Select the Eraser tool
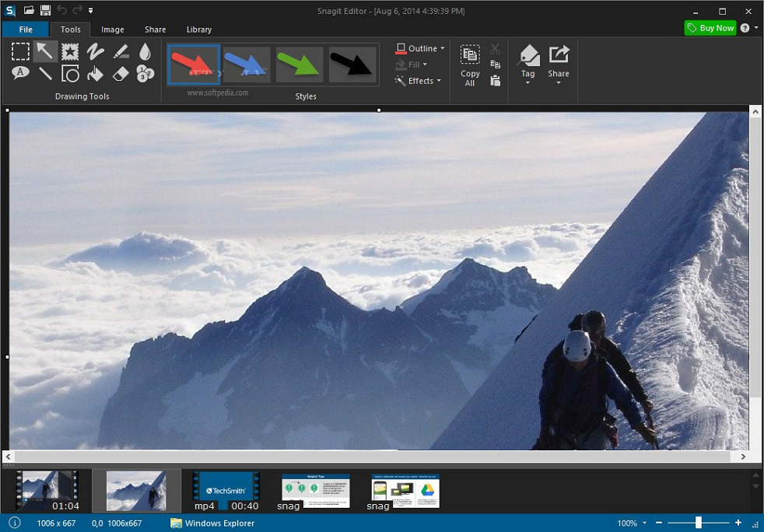 click(121, 74)
